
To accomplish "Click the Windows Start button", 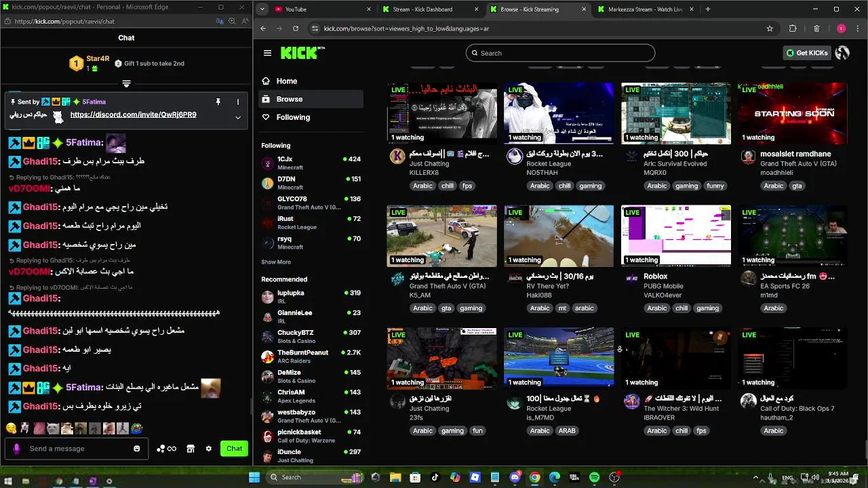I will [254, 478].
